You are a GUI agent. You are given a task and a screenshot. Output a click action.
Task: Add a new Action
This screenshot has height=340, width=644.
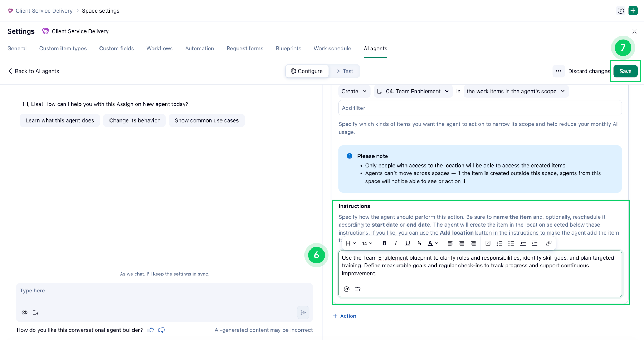pos(345,316)
